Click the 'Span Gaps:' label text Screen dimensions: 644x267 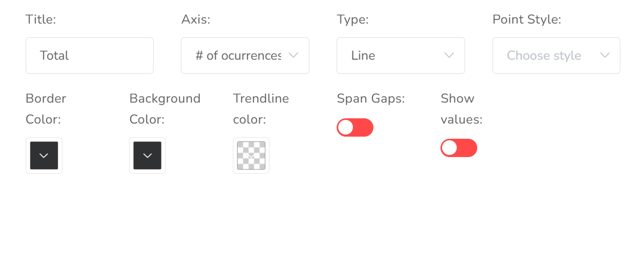coord(370,98)
